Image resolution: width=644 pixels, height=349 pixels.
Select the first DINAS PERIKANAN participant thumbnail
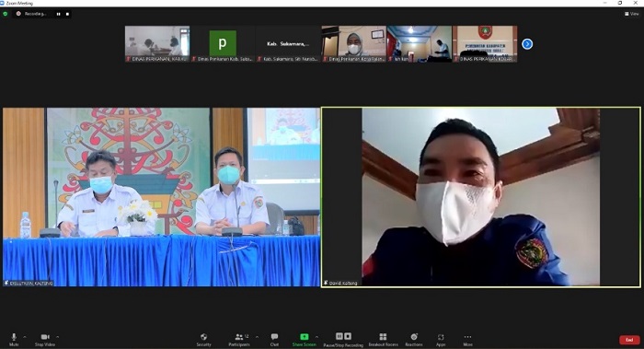pos(157,44)
